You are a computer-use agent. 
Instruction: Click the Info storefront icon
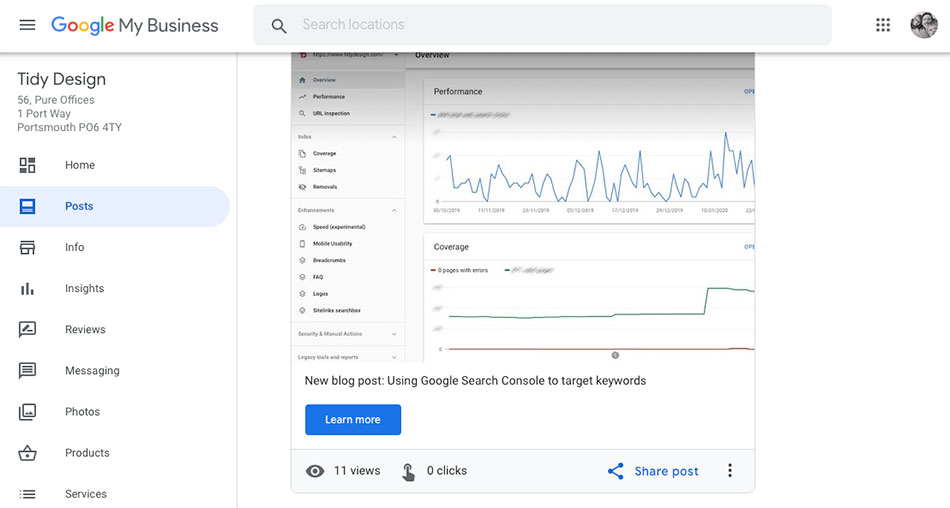[x=27, y=247]
